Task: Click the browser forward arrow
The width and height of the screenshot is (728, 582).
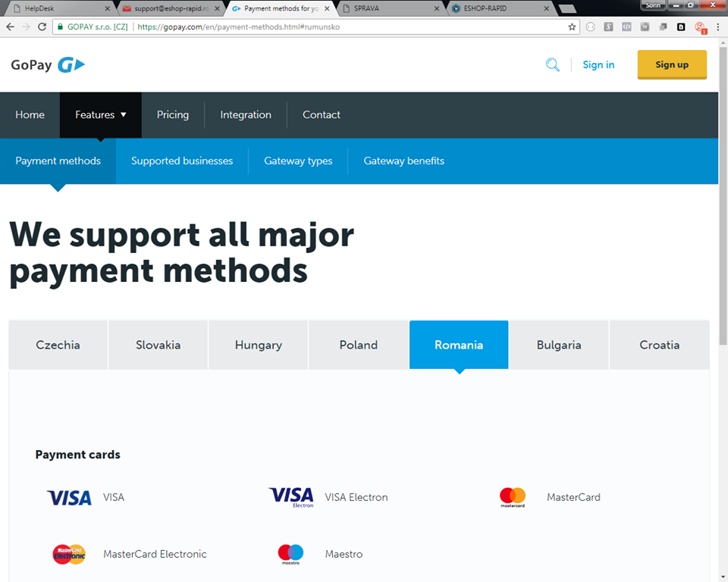Action: pos(26,27)
